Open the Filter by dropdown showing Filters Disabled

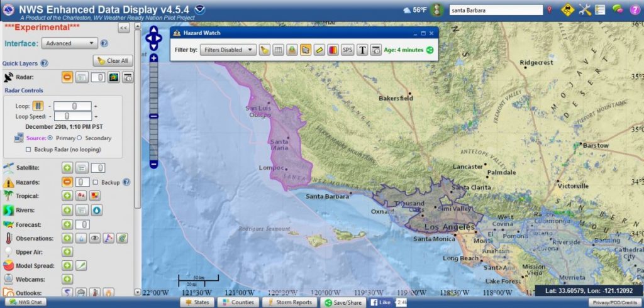[228, 50]
